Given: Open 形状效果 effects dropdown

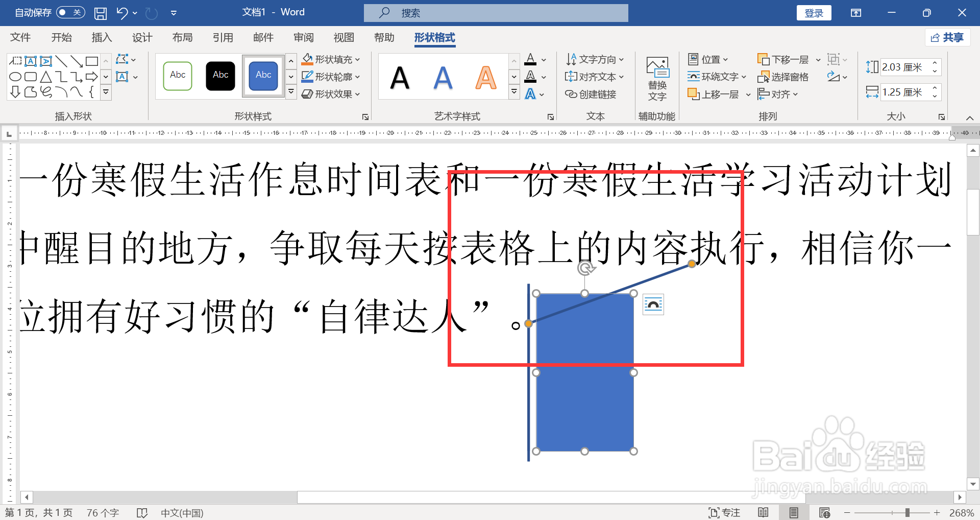Looking at the screenshot, I should click(331, 94).
